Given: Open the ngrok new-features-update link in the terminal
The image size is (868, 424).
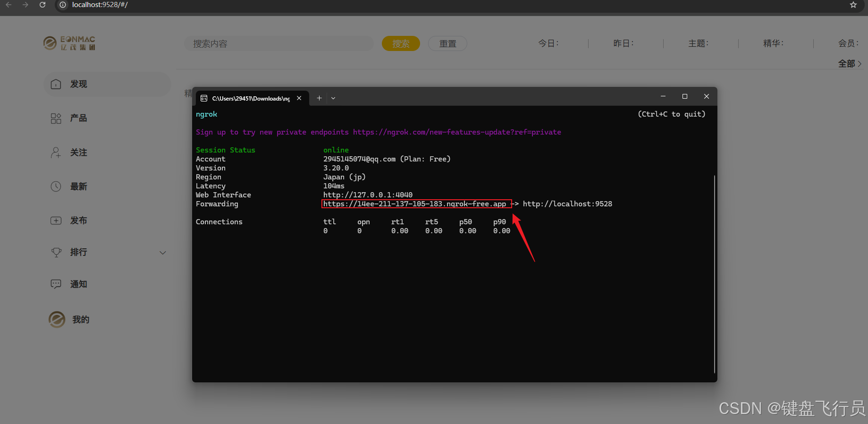Looking at the screenshot, I should click(x=457, y=132).
